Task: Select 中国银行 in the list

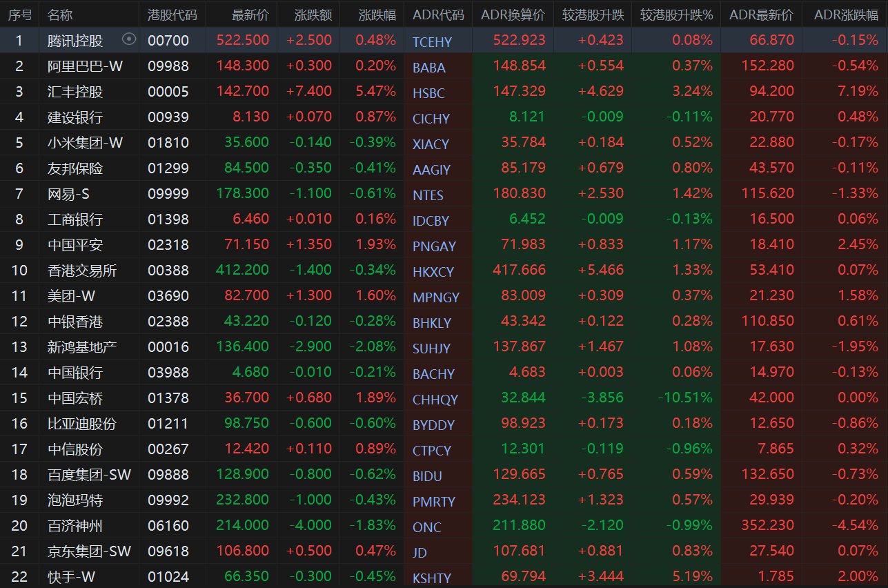Action: [75, 373]
